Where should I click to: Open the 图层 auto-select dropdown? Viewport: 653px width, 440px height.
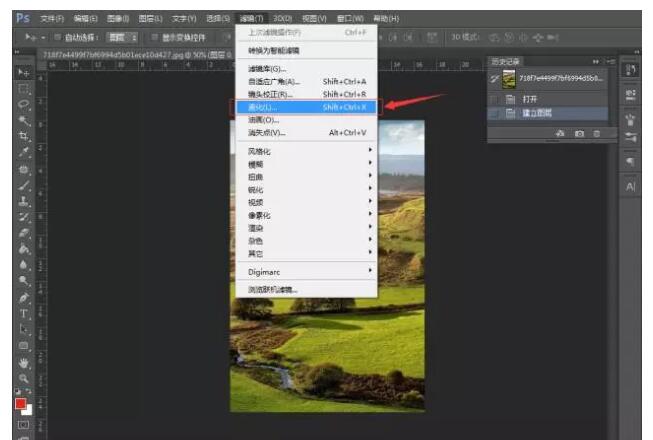[x=122, y=37]
